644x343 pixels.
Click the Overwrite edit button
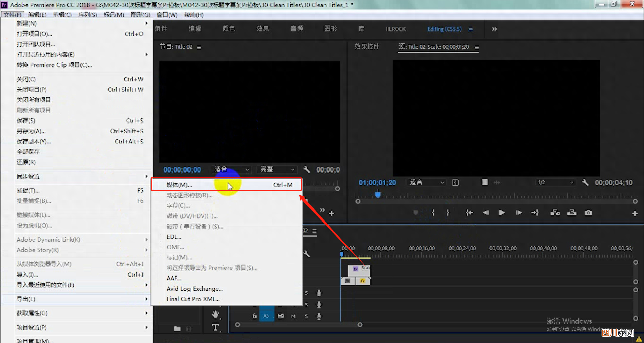[x=572, y=213]
